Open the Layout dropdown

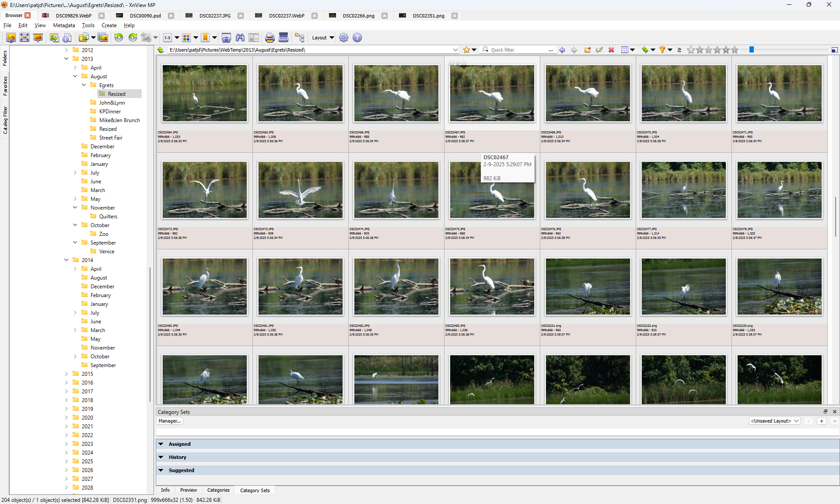323,38
